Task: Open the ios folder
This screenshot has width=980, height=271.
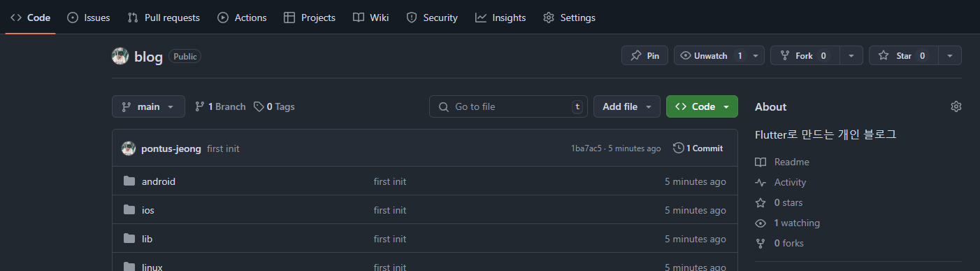Action: point(148,210)
